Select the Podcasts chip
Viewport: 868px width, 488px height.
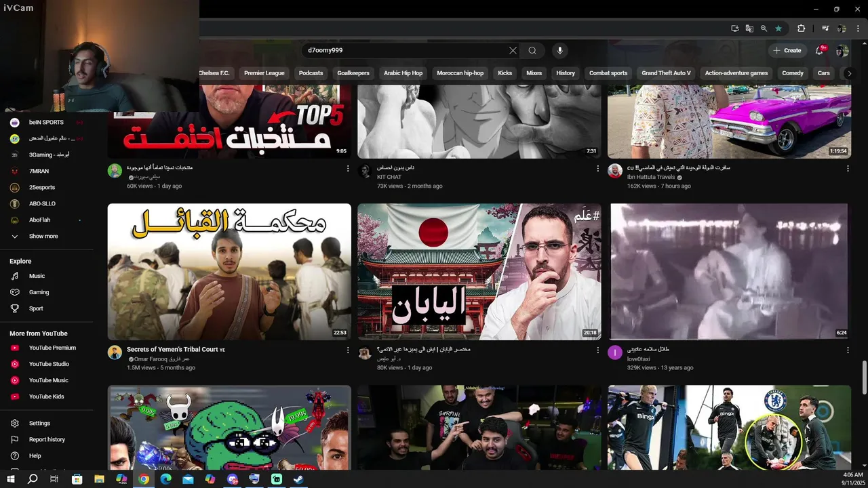click(x=311, y=73)
